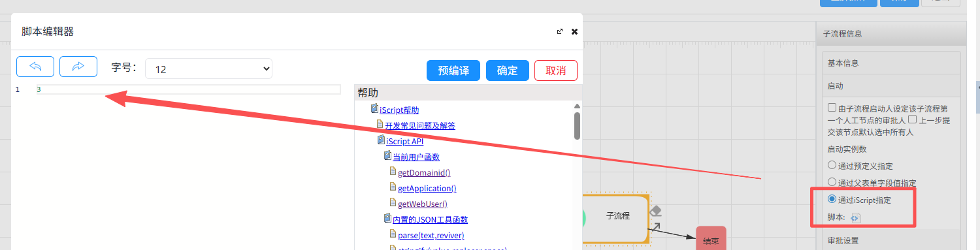Open 开发常见问题及解答 help page
Viewport: 980px width, 250px height.
coord(420,125)
